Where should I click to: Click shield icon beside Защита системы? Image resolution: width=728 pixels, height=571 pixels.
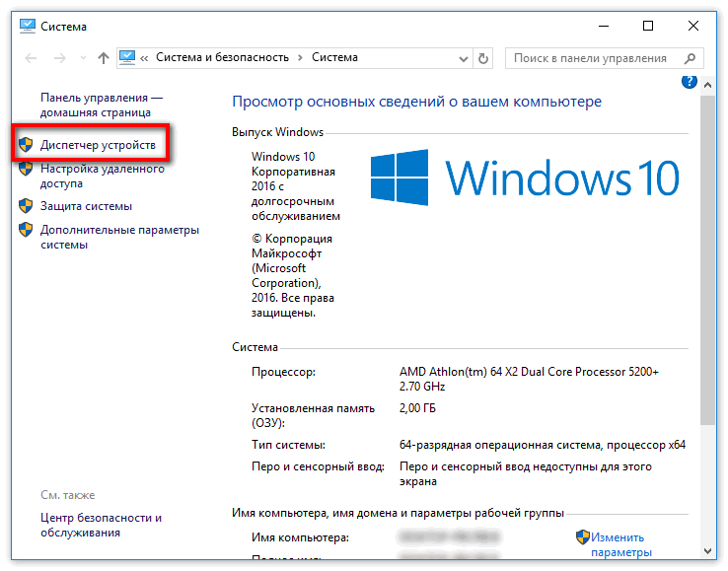point(26,206)
